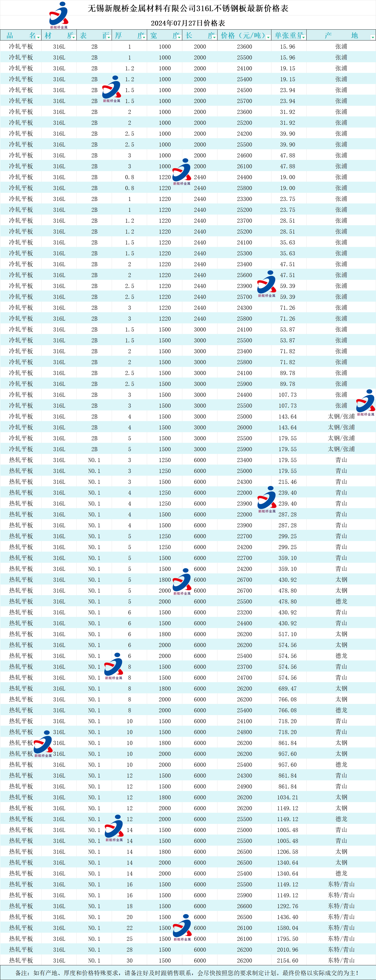Image resolution: width=376 pixels, height=980 pixels.
Task: Select the thickness cell 25
Action: (129, 939)
